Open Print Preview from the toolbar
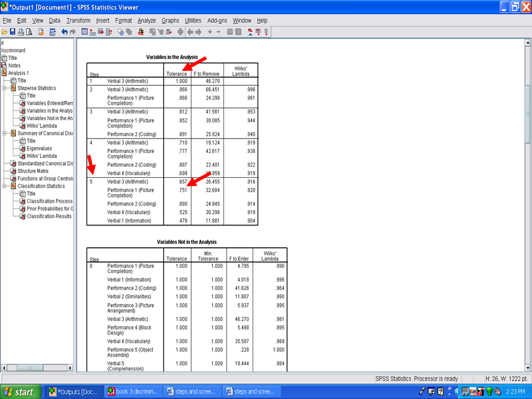 (29, 32)
